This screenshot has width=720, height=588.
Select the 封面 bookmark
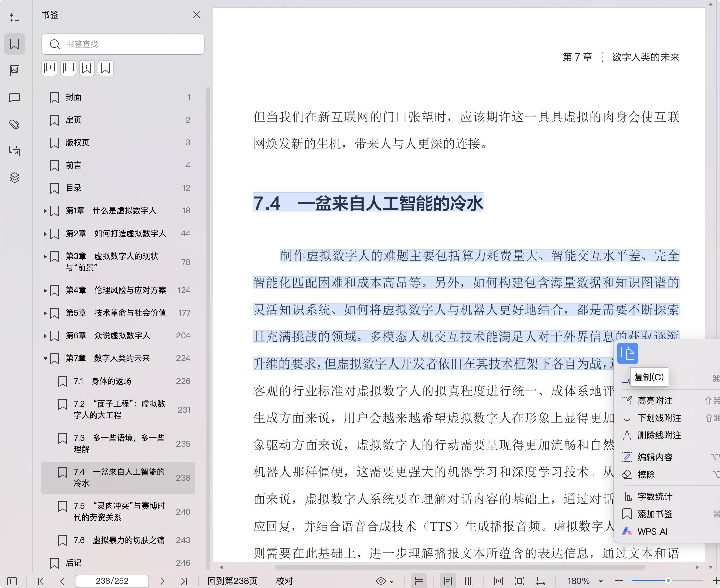[x=118, y=97]
